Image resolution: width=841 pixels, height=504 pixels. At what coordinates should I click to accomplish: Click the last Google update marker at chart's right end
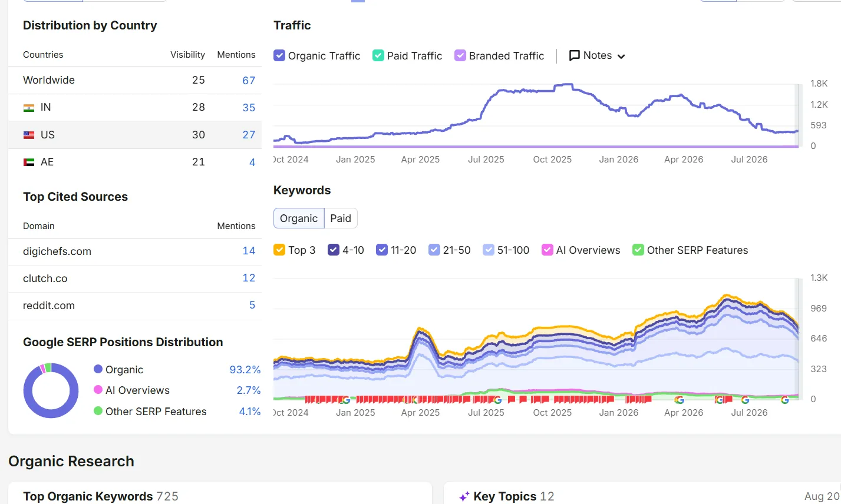pos(785,400)
